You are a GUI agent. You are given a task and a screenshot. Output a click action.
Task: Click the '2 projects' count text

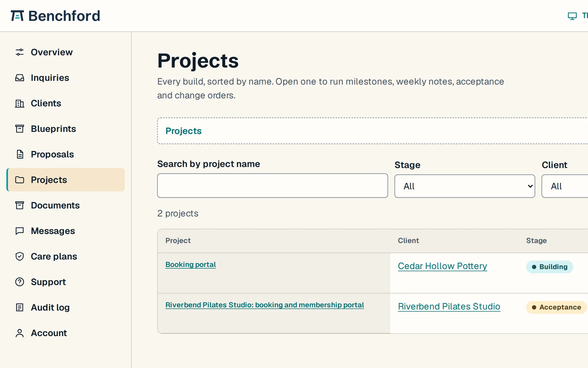click(178, 213)
